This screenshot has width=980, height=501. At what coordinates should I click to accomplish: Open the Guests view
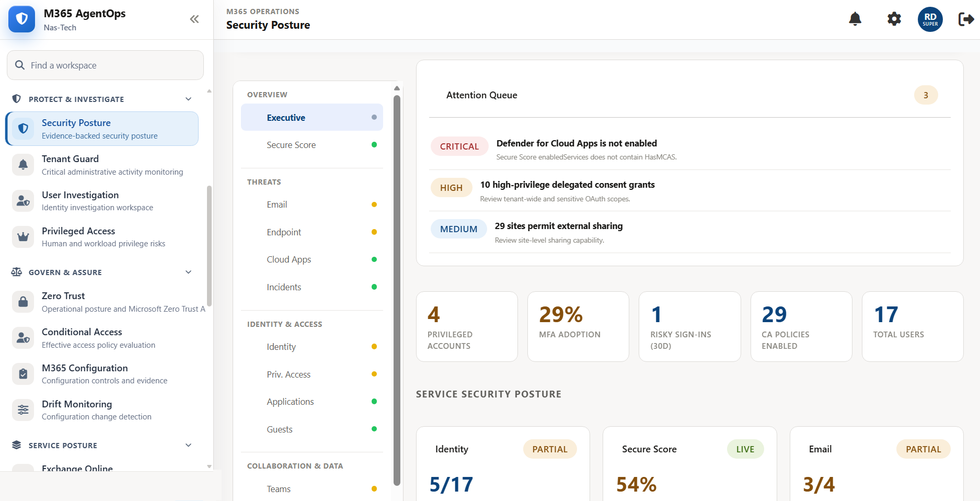pyautogui.click(x=312, y=429)
